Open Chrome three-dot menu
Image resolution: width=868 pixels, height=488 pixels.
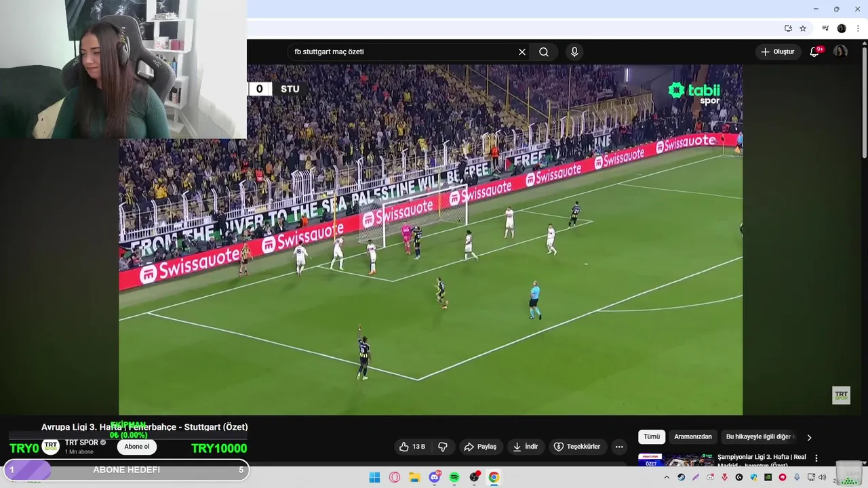click(x=858, y=28)
